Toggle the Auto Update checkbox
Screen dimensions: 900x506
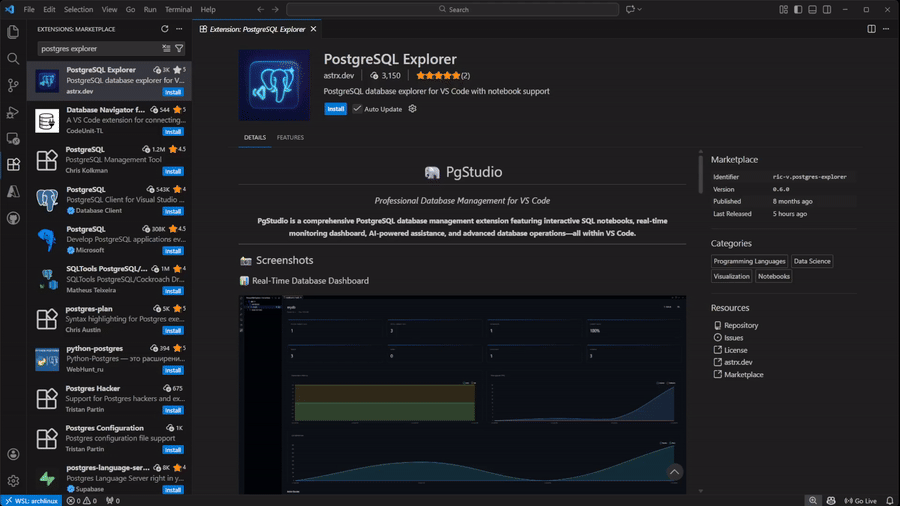(357, 108)
